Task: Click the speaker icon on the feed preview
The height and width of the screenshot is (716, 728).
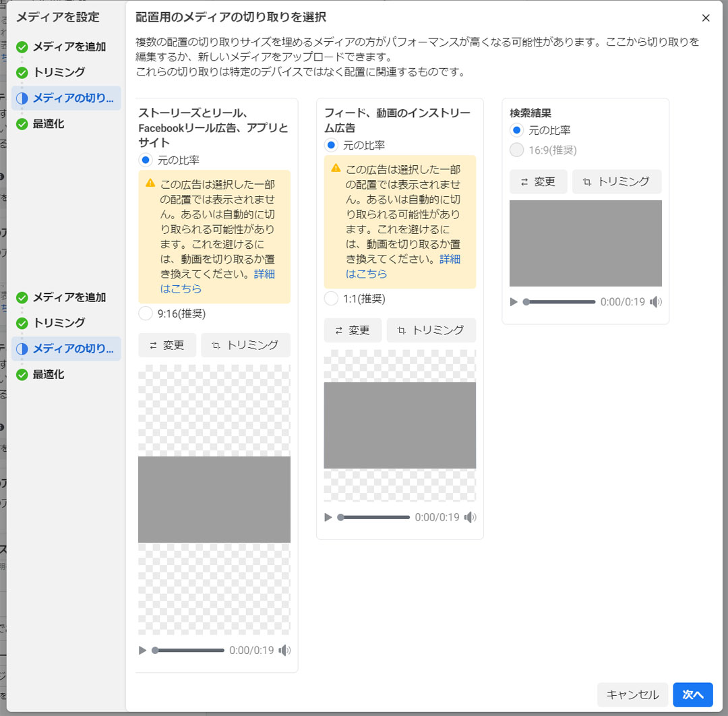Action: click(x=472, y=517)
